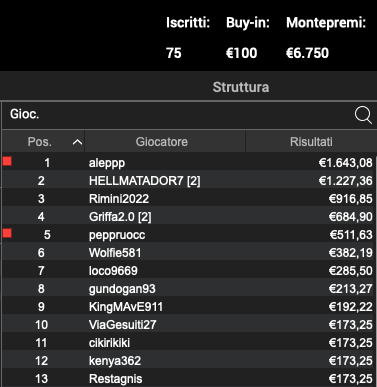Select player row ViaGesuiti27
The height and width of the screenshot is (387, 377).
[189, 325]
